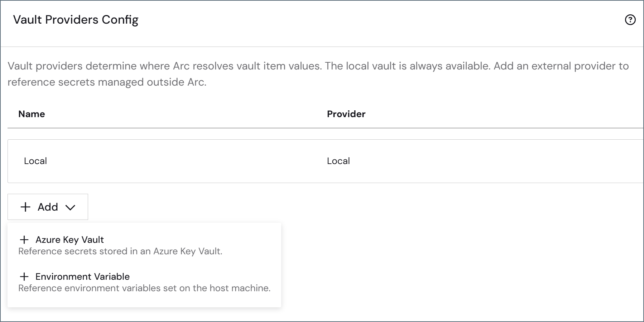Screen dimensions: 644x322
Task: Click the vault providers explanation paragraph
Action: click(318, 74)
